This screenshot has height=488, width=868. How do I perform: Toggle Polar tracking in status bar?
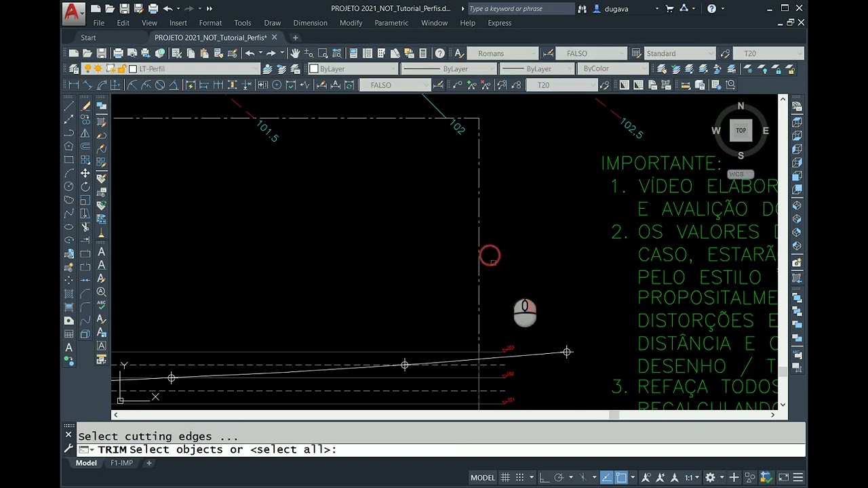559,477
